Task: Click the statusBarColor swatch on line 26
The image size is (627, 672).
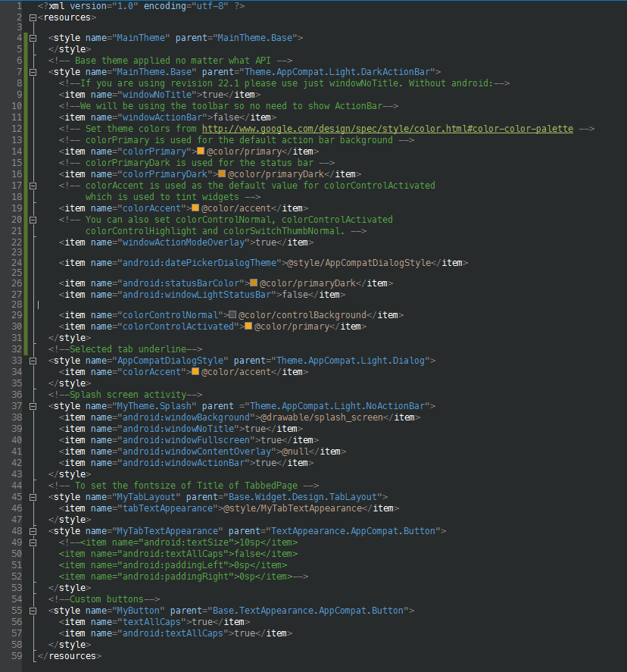Action: pyautogui.click(x=254, y=283)
